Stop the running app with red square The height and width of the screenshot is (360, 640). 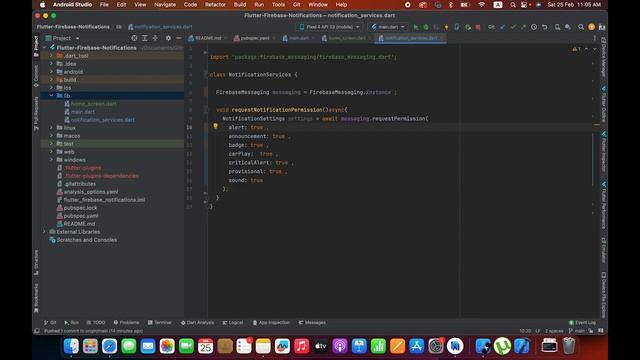tap(478, 27)
